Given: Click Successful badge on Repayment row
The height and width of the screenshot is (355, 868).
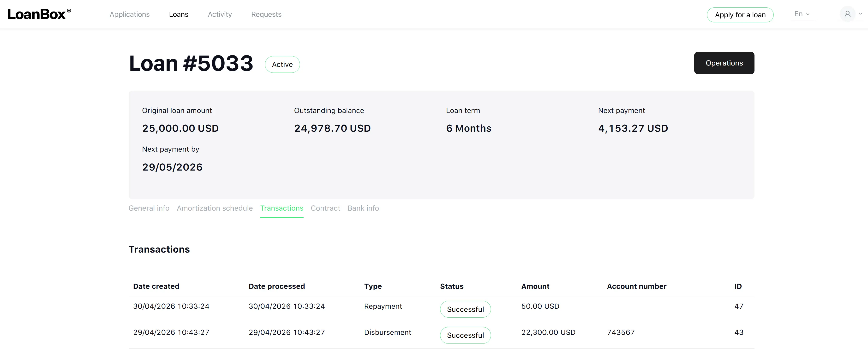Looking at the screenshot, I should click(465, 309).
